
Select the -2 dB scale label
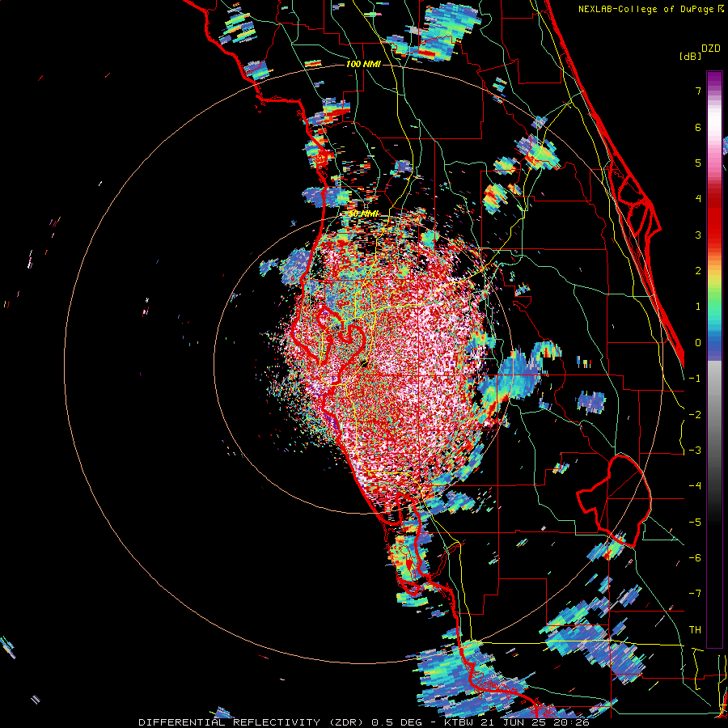695,415
